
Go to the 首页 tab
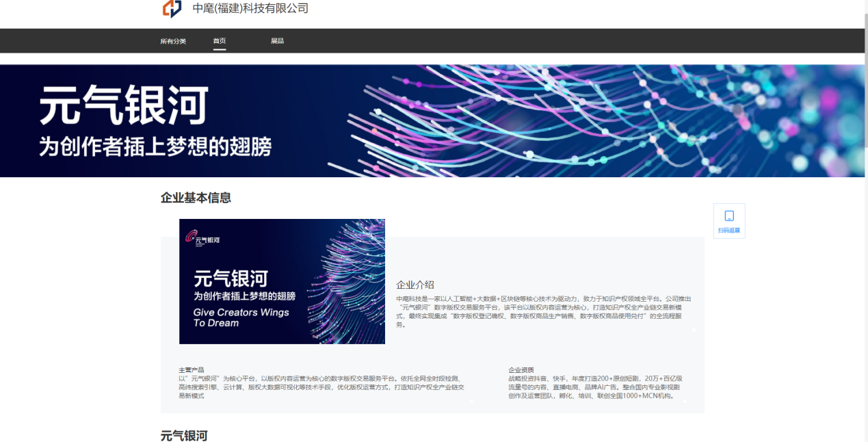220,41
